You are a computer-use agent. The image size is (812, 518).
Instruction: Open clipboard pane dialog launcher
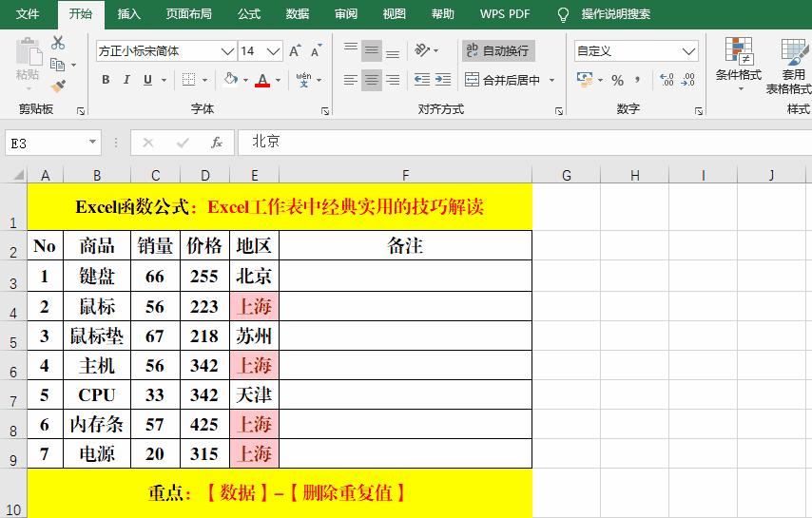click(81, 111)
